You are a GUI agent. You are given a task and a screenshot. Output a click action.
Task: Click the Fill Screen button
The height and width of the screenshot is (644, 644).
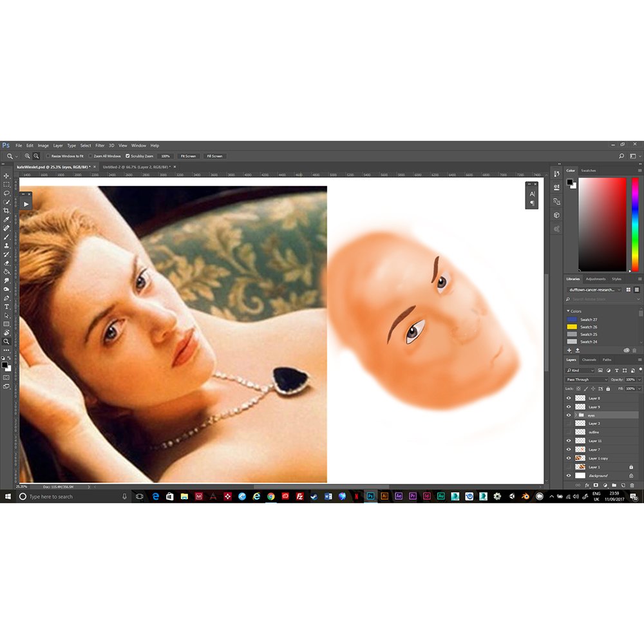214,156
